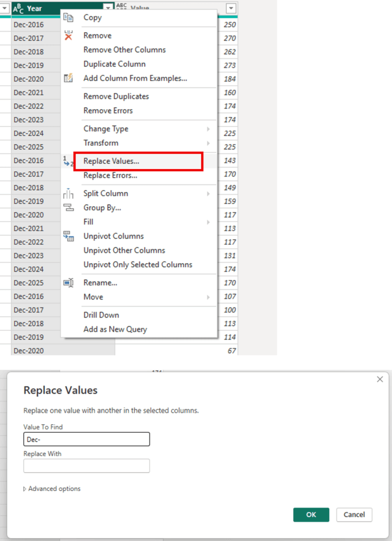
Task: Click the Replace Values icon
Action: pos(67,162)
